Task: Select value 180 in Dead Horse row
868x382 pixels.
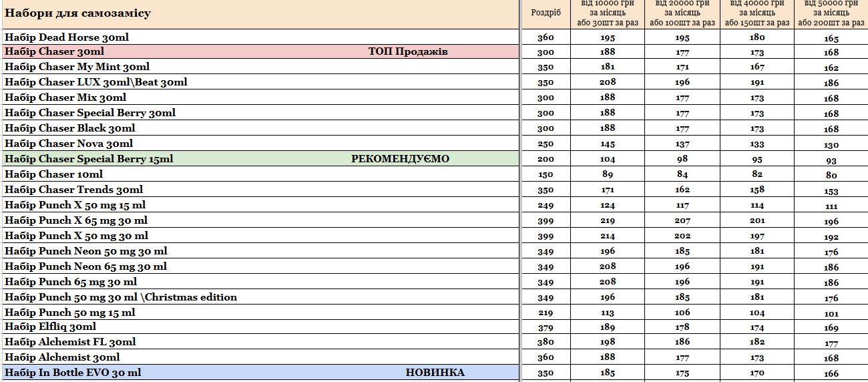Action: 757,37
